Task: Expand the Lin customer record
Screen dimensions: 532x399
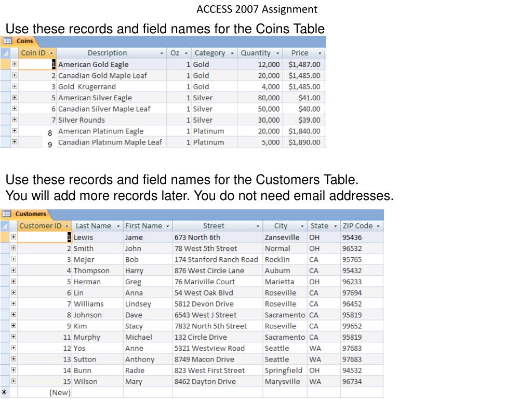Action: pos(13,292)
